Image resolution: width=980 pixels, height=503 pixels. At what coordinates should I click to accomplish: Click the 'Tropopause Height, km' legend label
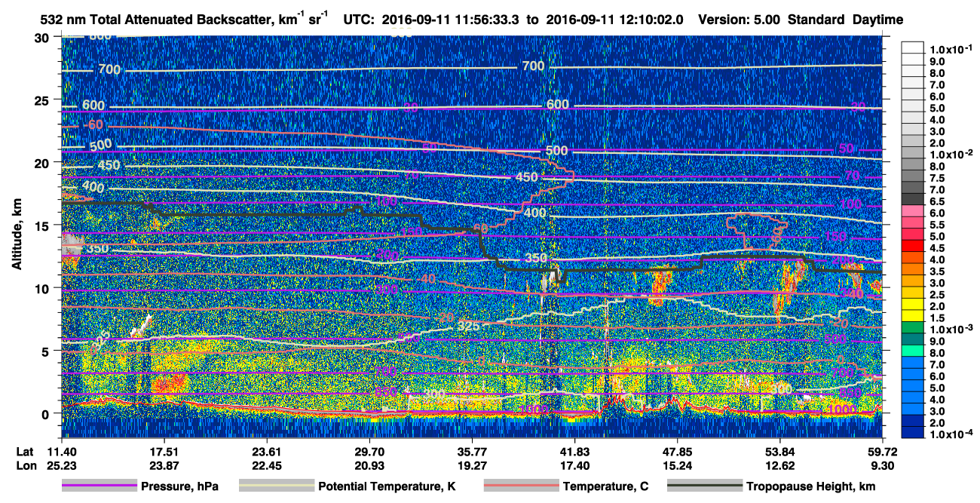click(811, 486)
